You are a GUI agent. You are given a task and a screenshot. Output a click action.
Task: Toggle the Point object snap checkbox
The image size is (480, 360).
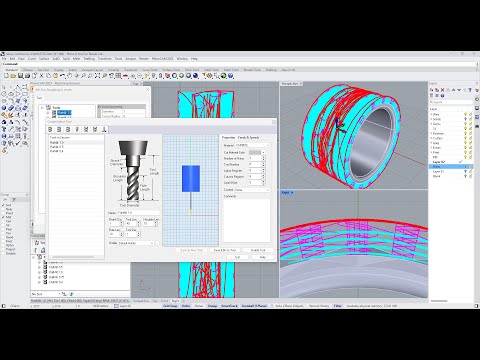(x=4, y=213)
